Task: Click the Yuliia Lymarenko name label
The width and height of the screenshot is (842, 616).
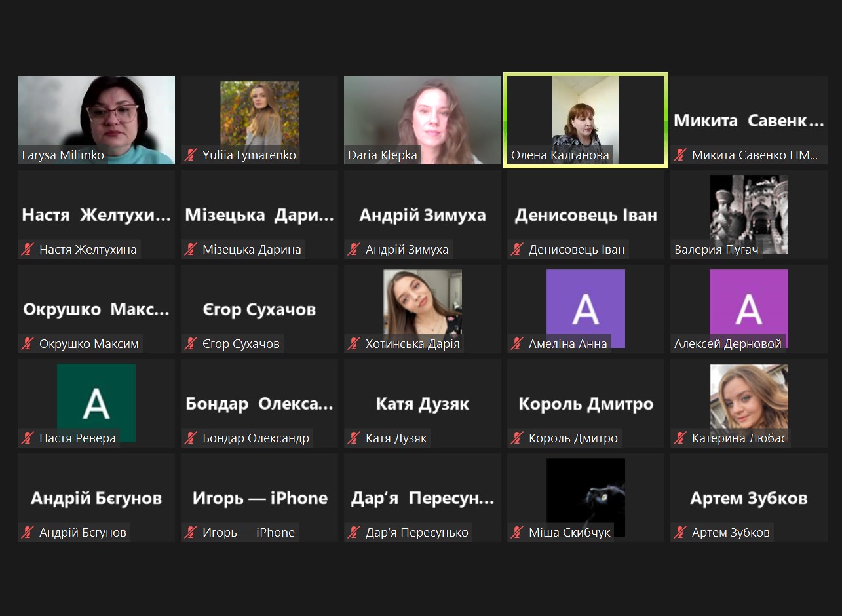Action: click(x=250, y=155)
